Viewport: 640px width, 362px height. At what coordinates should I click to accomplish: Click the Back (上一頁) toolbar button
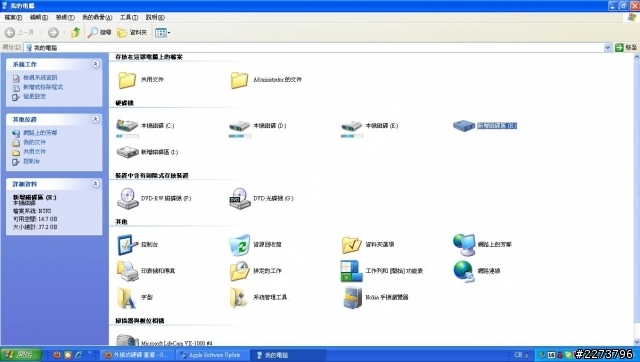[x=19, y=32]
